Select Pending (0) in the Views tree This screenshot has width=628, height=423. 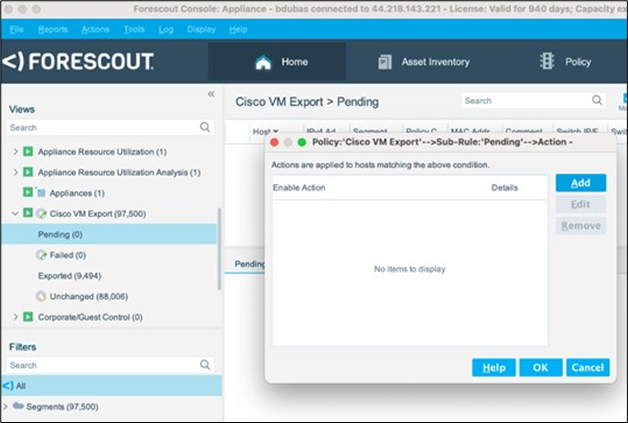coord(109,234)
